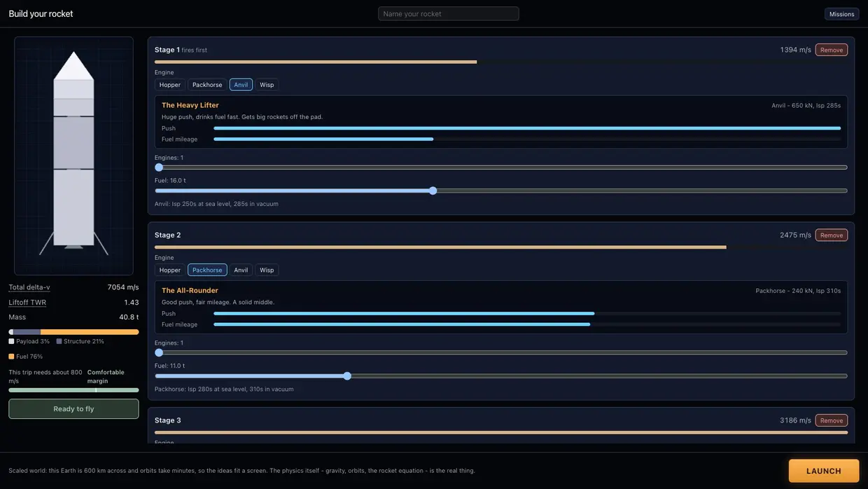
Task: Click the Structure 21% legend entry
Action: coord(80,341)
